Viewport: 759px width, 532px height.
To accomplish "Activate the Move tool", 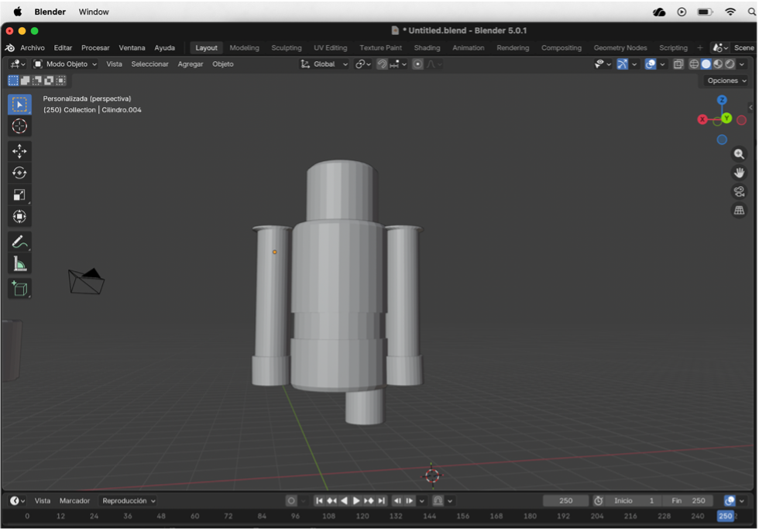I will point(19,151).
